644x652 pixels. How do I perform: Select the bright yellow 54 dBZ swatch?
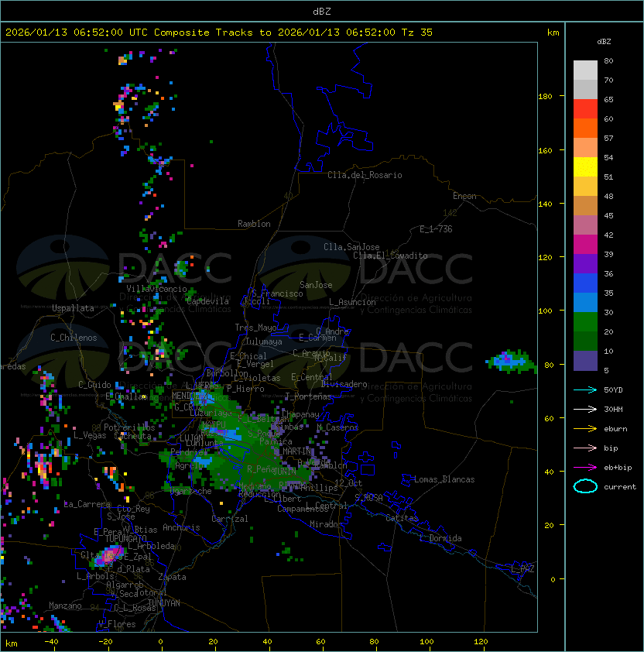585,166
